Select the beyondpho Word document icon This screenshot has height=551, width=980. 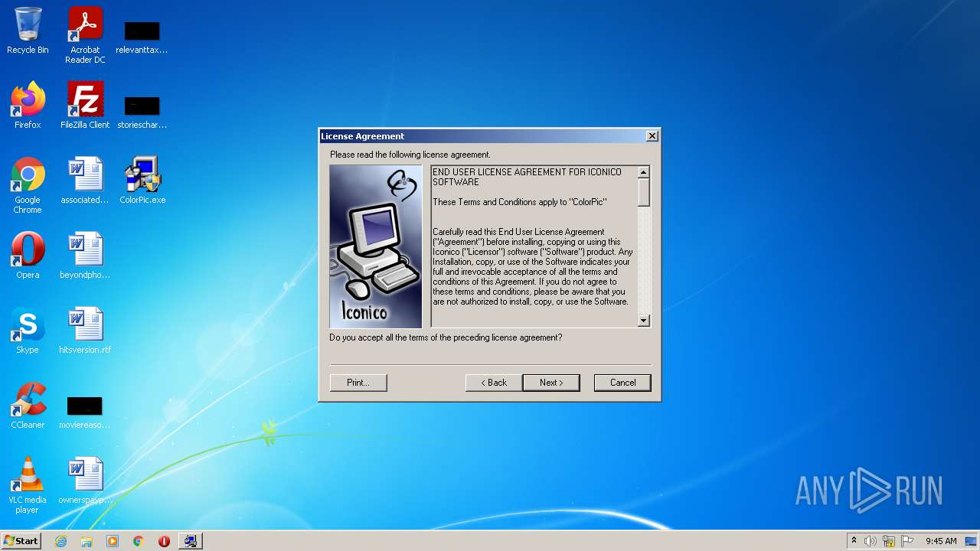[85, 256]
